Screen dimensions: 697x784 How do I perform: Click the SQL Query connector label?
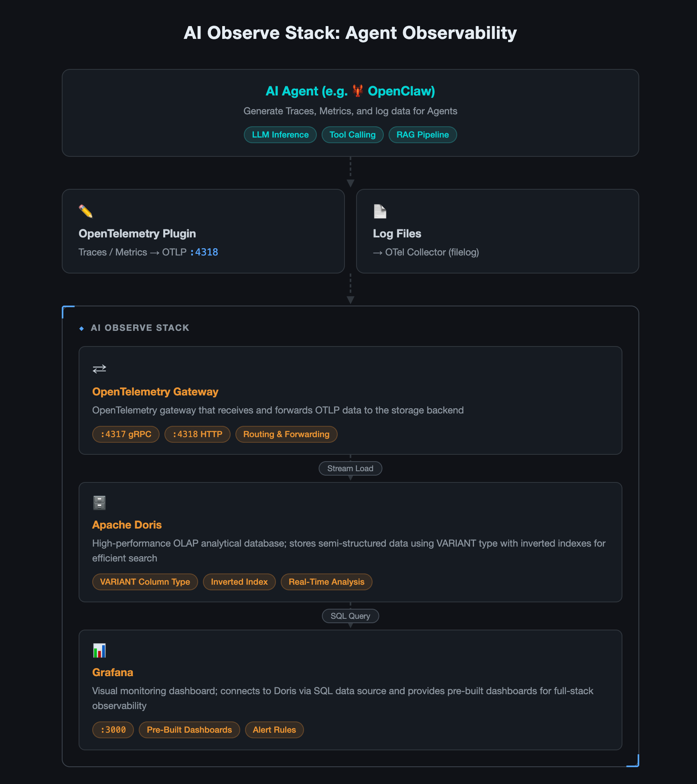pyautogui.click(x=350, y=616)
